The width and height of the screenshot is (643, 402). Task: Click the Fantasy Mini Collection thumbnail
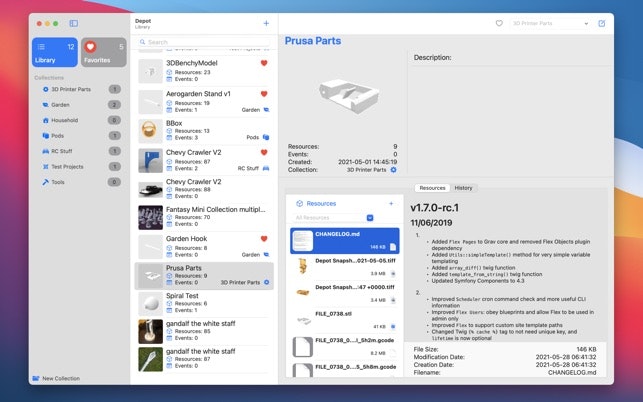(x=150, y=217)
